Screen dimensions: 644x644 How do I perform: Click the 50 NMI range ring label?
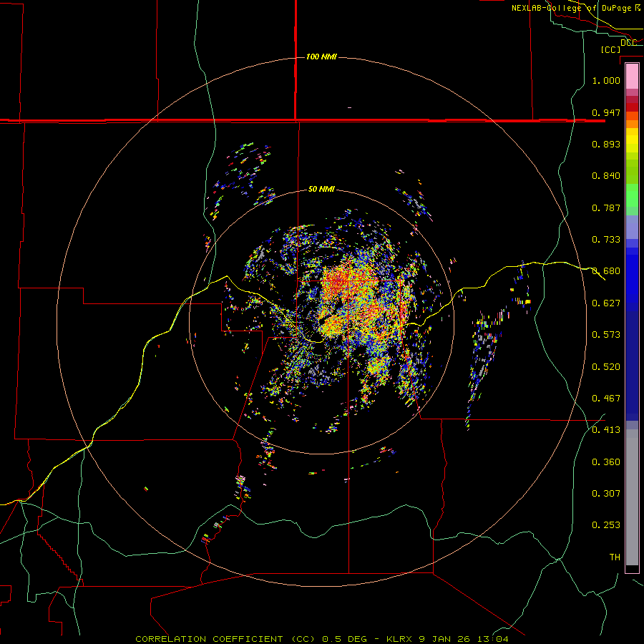[x=321, y=189]
